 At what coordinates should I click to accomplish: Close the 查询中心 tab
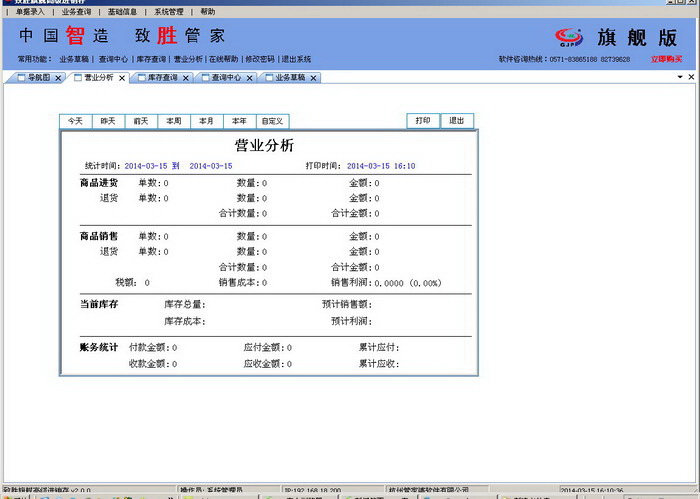250,78
